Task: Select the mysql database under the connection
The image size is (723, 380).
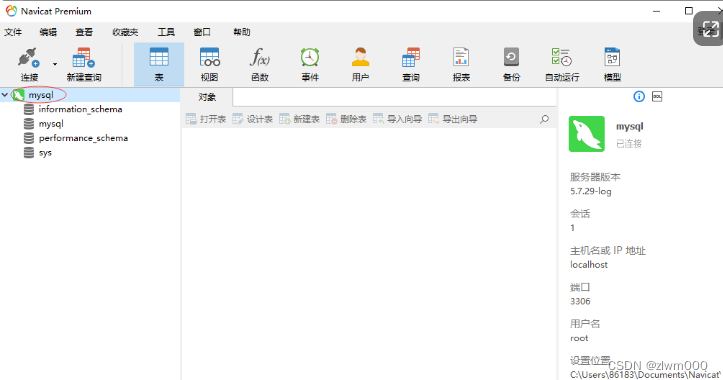Action: click(x=51, y=124)
